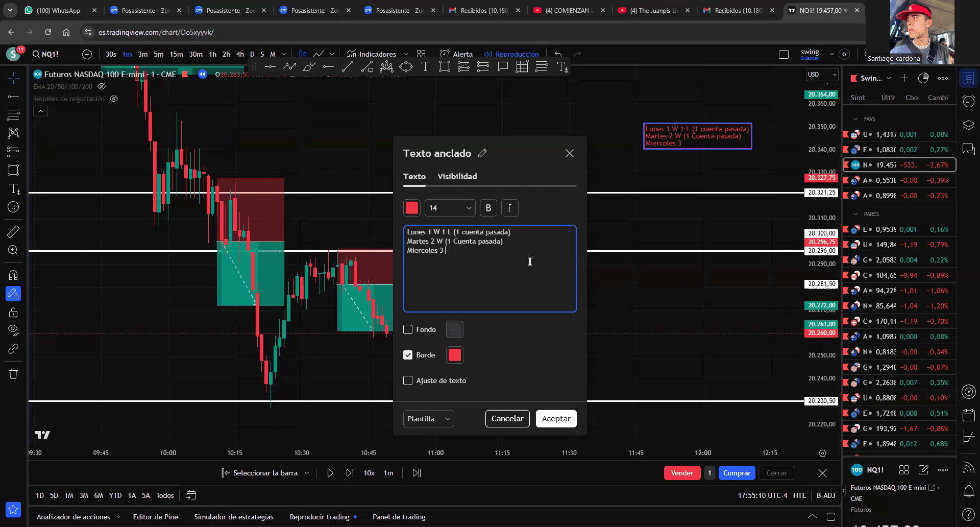Toggle the keep drawing mode pencil-lock icon
The height and width of the screenshot is (527, 980).
click(13, 294)
